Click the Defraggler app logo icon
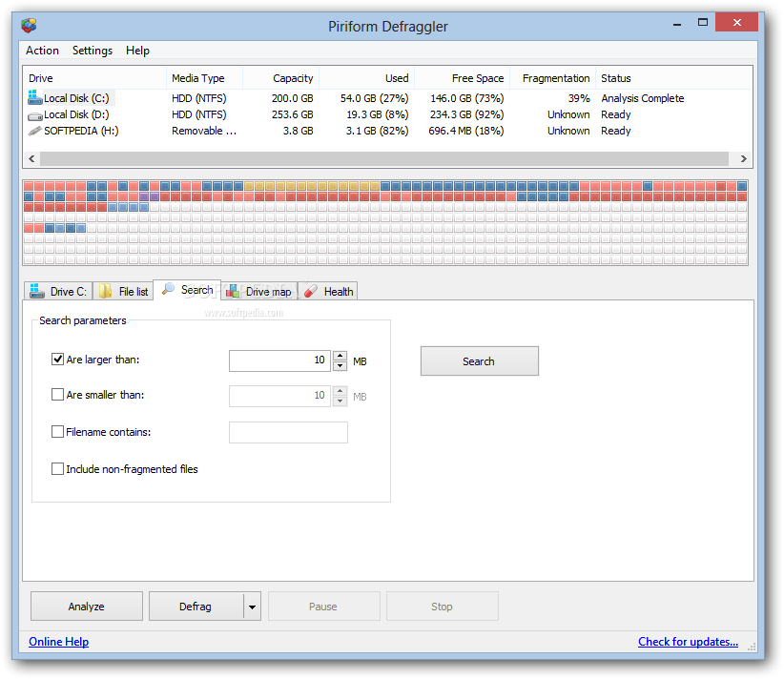784x679 pixels. click(29, 25)
